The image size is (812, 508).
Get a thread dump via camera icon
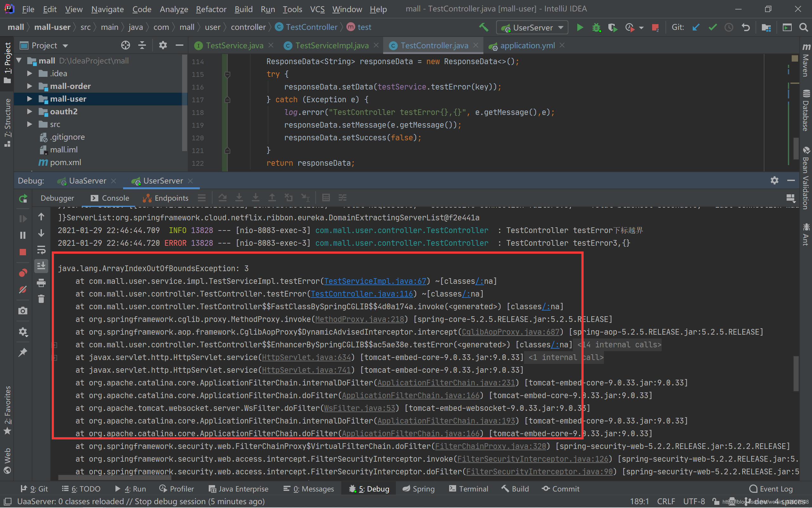[x=23, y=311]
